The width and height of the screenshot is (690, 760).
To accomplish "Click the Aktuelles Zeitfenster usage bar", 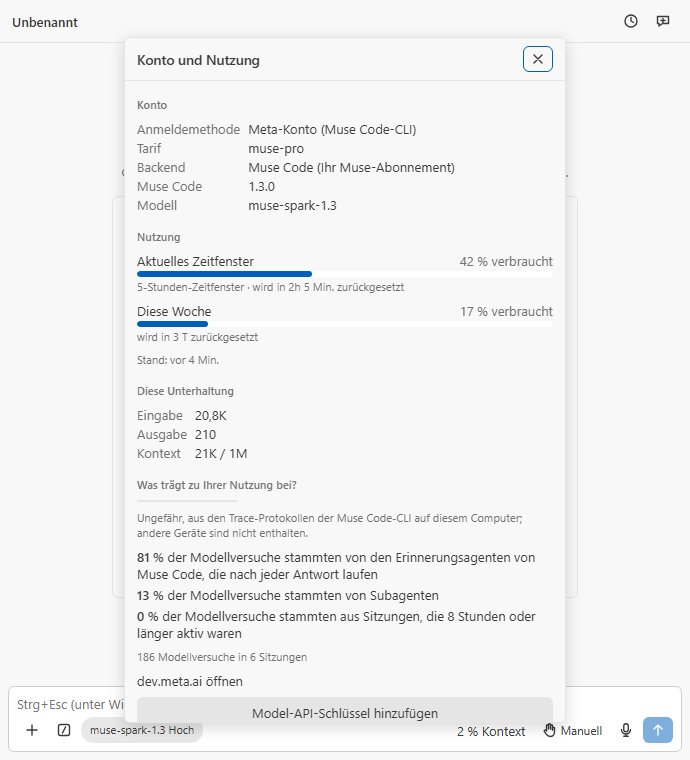I will point(345,274).
